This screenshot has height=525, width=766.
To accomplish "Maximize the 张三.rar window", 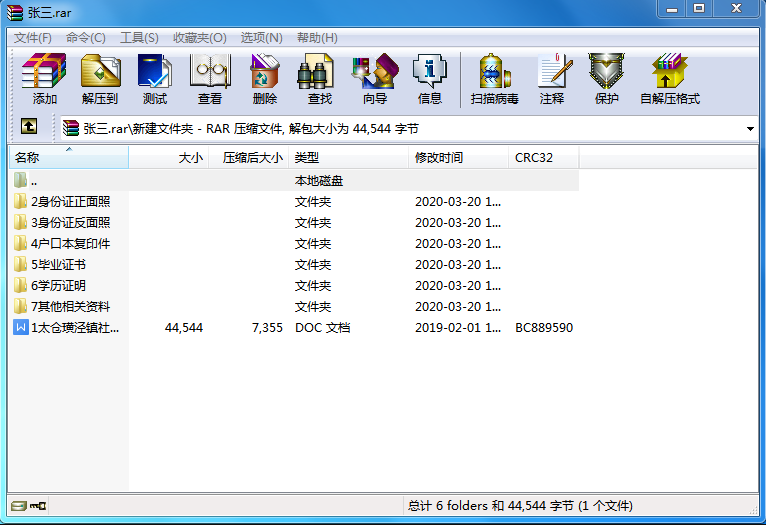I will (x=699, y=9).
